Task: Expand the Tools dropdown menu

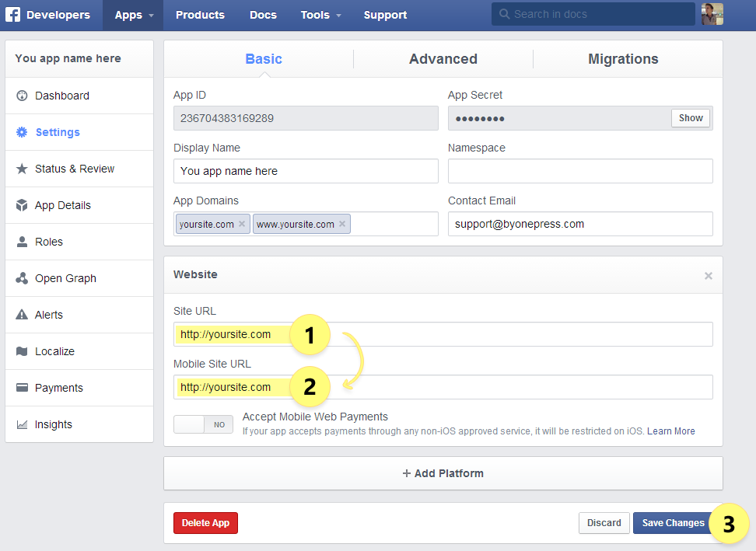Action: (320, 15)
